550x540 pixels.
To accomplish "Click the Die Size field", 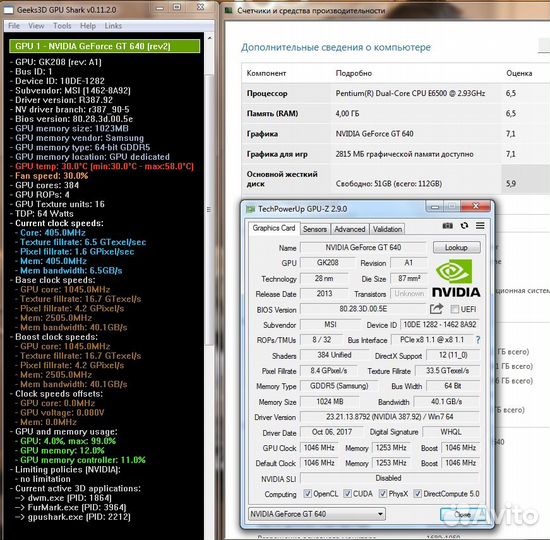I will (x=409, y=279).
